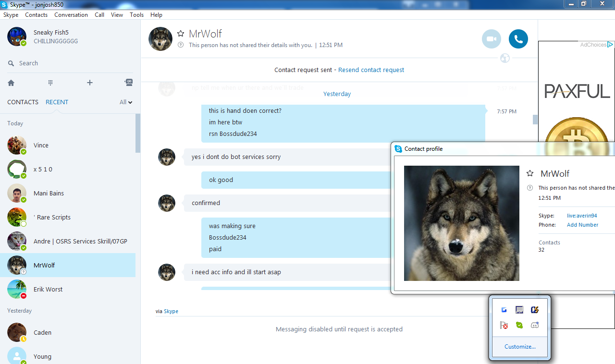Open Erik Worst conversation
Screen dimensions: 615x364
(68, 289)
